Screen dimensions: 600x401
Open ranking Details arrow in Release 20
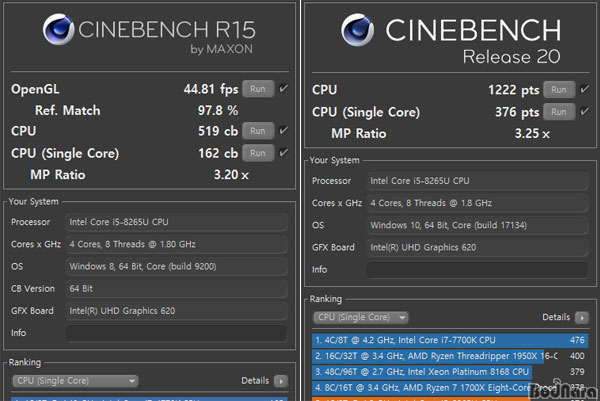(x=582, y=318)
